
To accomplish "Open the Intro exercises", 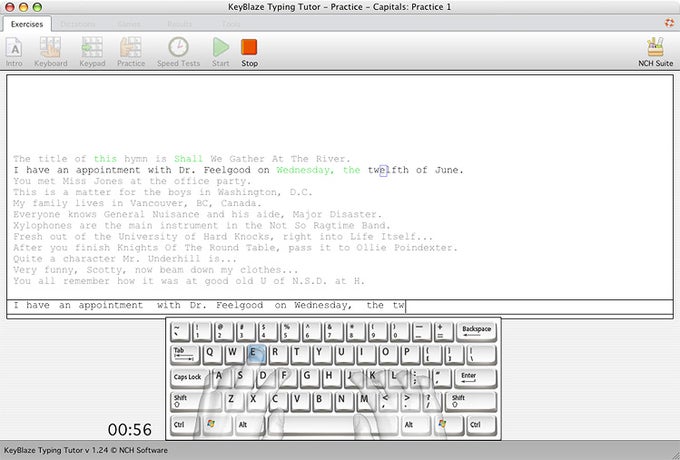I will coord(14,52).
